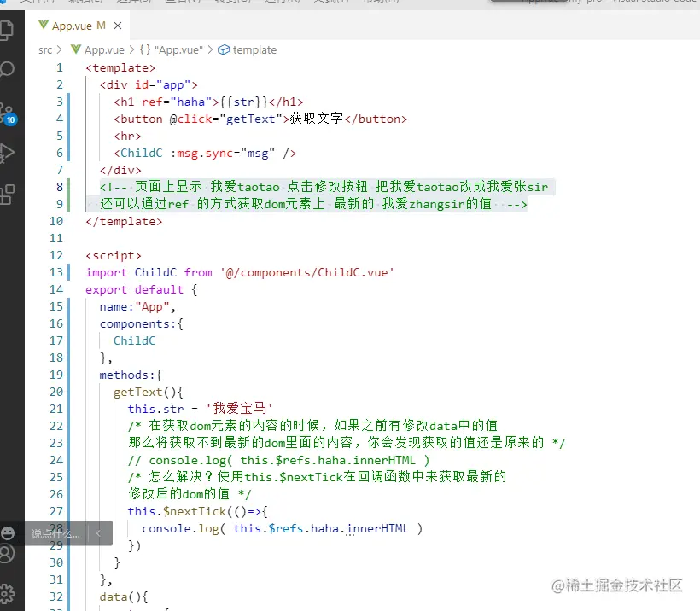This screenshot has width=700, height=611.
Task: Click the comment starting '<!-- 页面上显示'
Action: [324, 187]
